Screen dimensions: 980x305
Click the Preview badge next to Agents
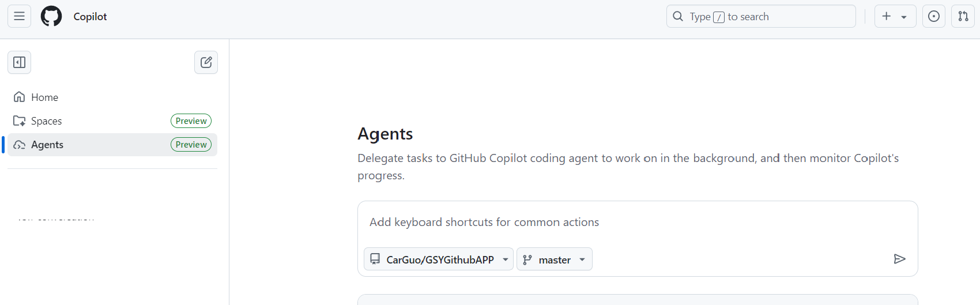pyautogui.click(x=191, y=145)
